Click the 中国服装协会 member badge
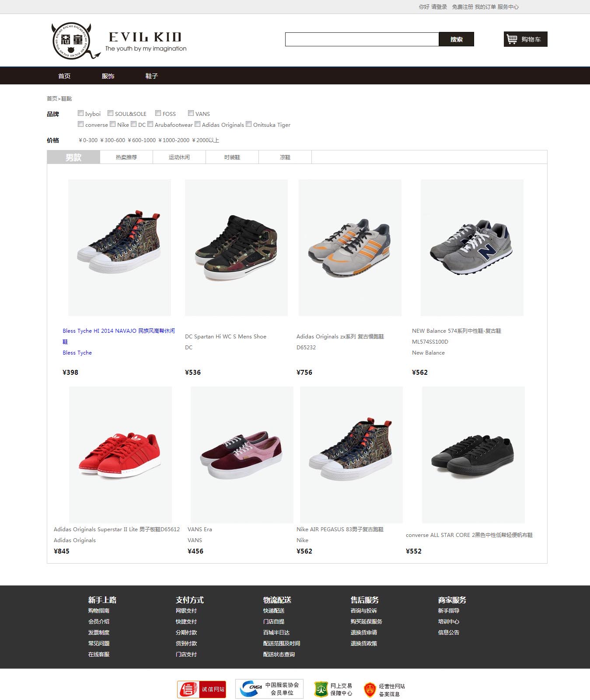 [x=269, y=689]
